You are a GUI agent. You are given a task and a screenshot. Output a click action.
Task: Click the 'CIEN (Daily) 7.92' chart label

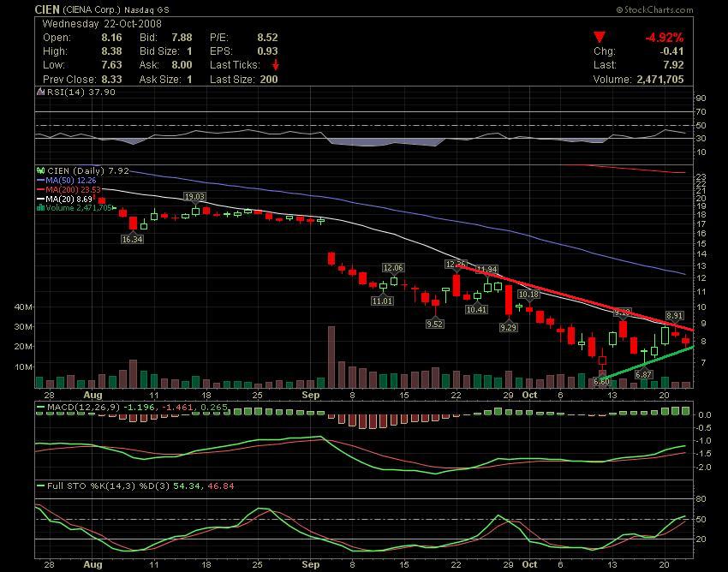click(x=88, y=171)
